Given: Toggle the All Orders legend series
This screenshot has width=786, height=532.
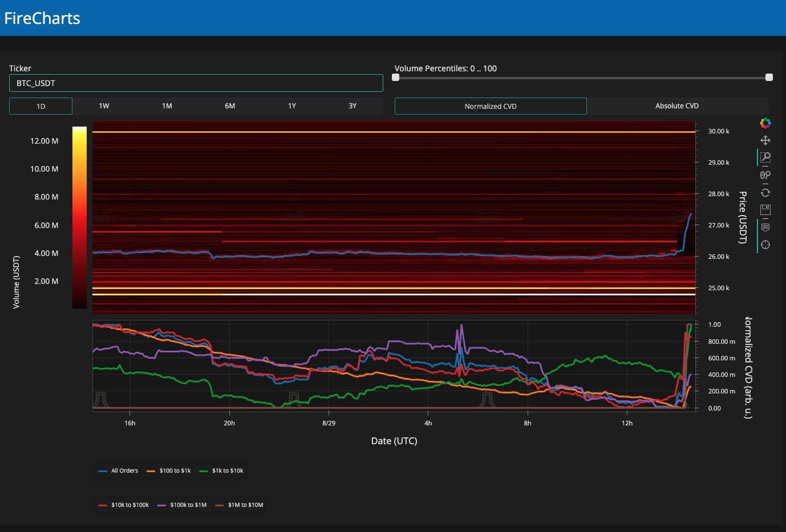Looking at the screenshot, I should pyautogui.click(x=119, y=471).
